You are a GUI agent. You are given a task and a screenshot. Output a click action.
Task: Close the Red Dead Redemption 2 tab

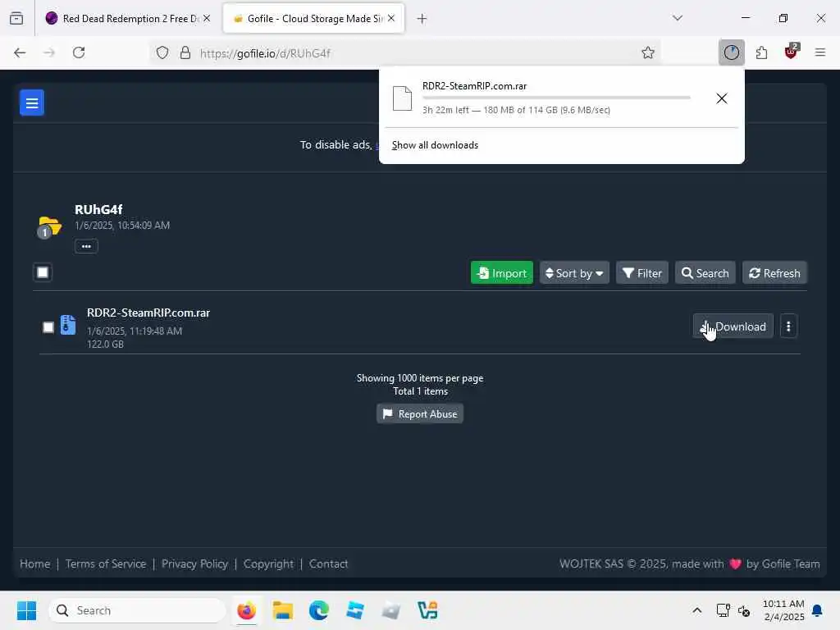pyautogui.click(x=207, y=18)
